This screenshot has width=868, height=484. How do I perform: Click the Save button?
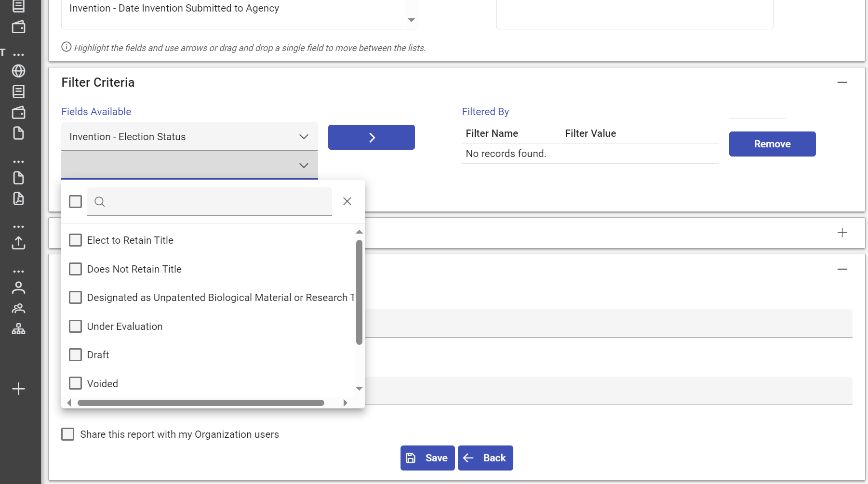[x=427, y=458]
